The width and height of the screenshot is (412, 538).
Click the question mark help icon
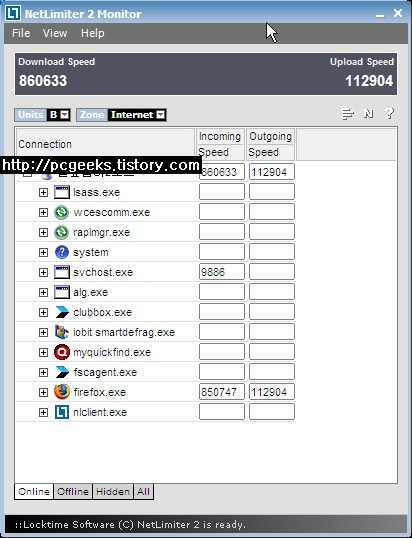[390, 113]
